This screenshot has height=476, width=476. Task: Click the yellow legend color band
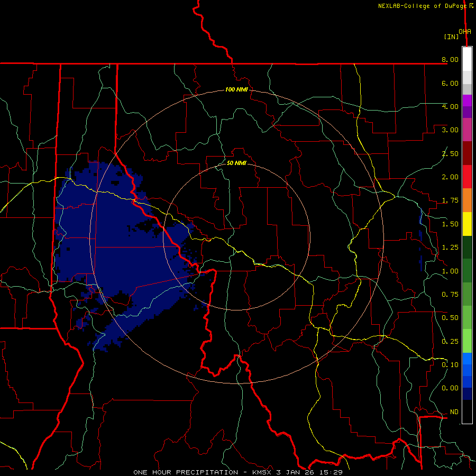coord(467,224)
